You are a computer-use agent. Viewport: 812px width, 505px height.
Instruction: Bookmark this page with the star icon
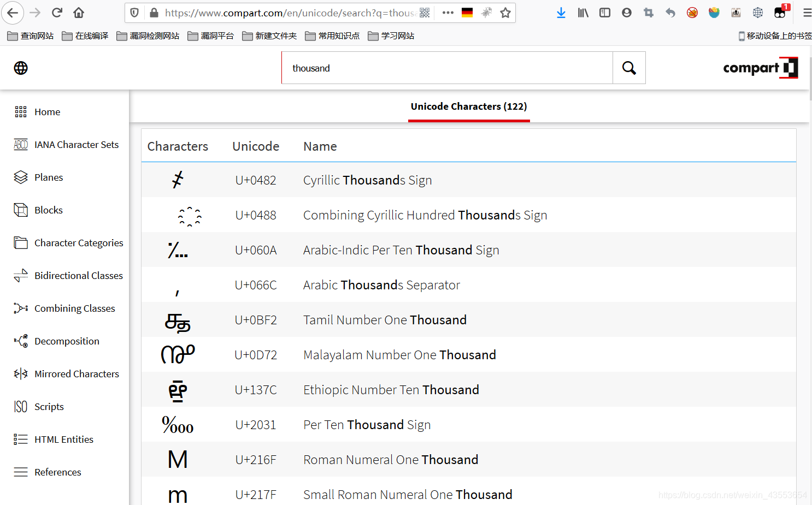pyautogui.click(x=505, y=13)
